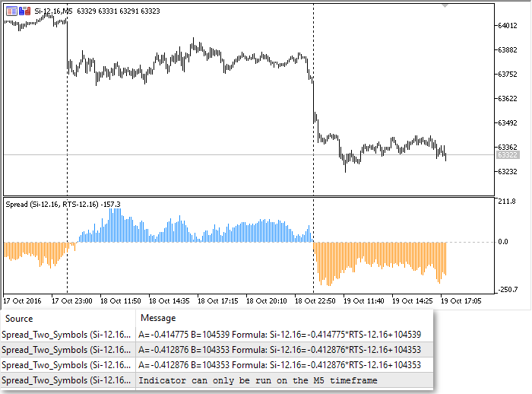Click the price scale value 63492

coord(507,123)
